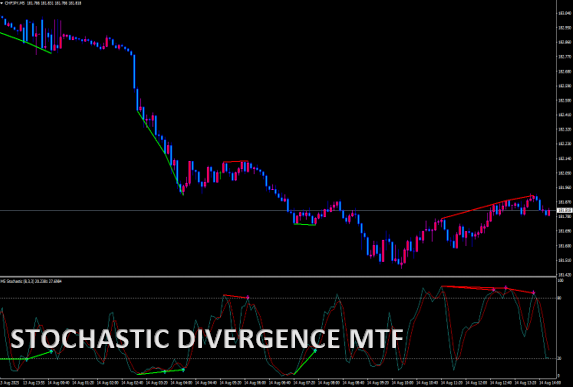Select the long red divergence line in the stochastic window
Image resolution: width=573 pixels, height=387 pixels.
click(x=488, y=289)
